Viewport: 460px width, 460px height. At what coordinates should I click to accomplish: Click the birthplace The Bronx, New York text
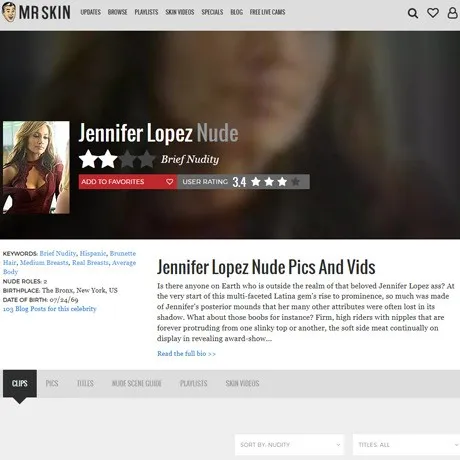point(80,290)
